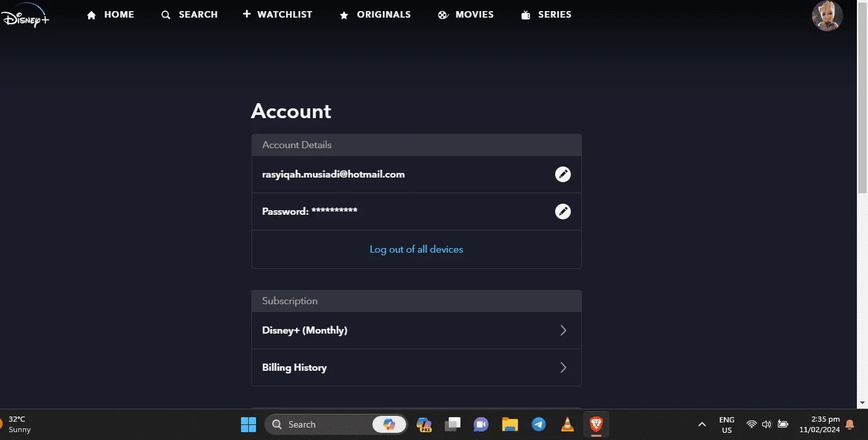Open SEARCH in the top navigation

189,14
